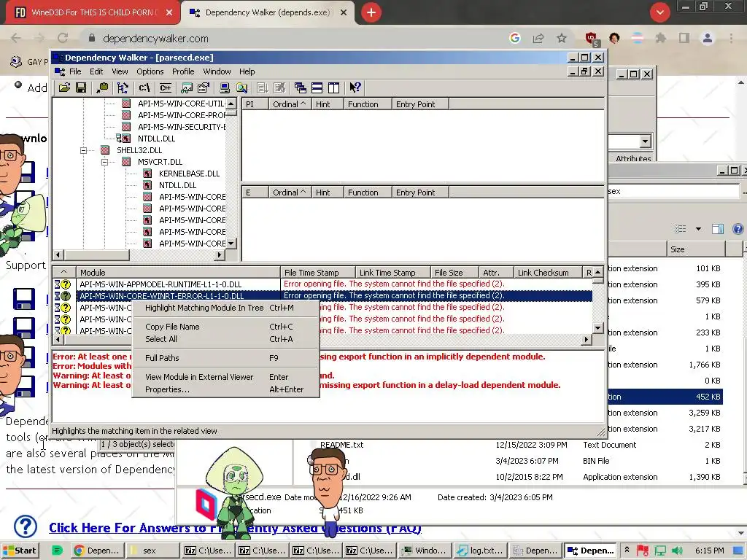Select the KERNELBASE.DLL tree item
This screenshot has height=560, width=747.
(x=189, y=174)
